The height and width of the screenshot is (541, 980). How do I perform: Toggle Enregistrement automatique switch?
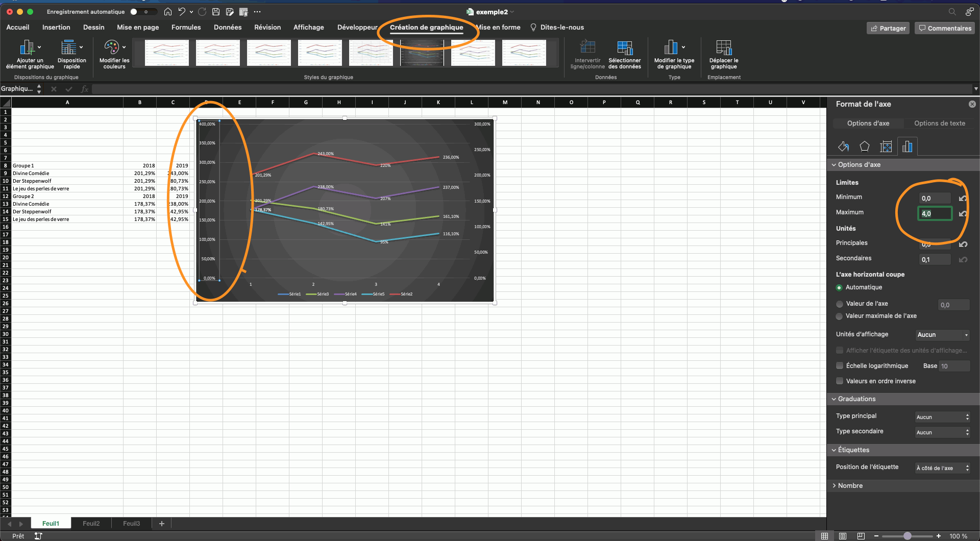[x=137, y=12]
